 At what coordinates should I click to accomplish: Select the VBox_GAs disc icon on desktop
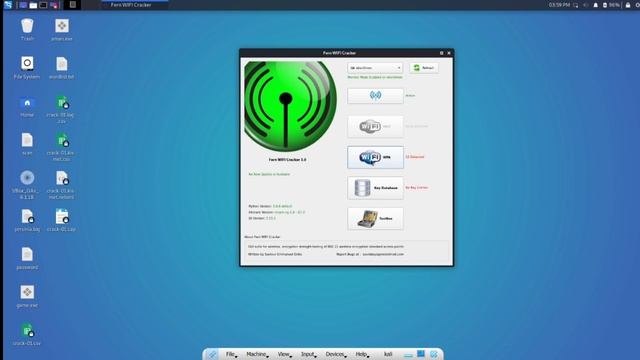pos(27,185)
